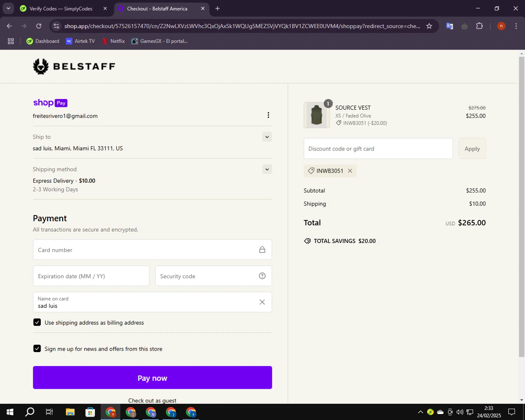Click the Belstaff logo
The height and width of the screenshot is (420, 525).
74,66
